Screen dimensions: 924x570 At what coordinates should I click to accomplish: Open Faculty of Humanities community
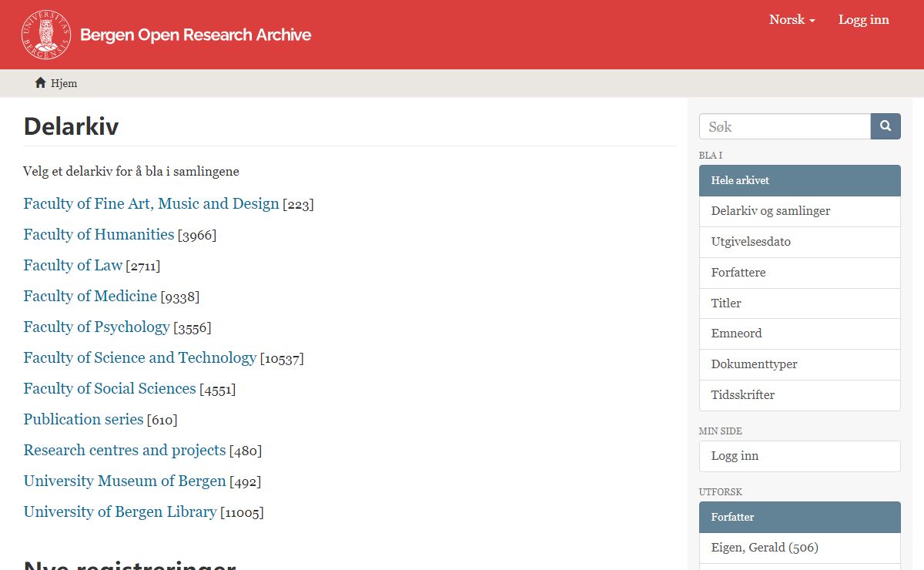(x=99, y=234)
